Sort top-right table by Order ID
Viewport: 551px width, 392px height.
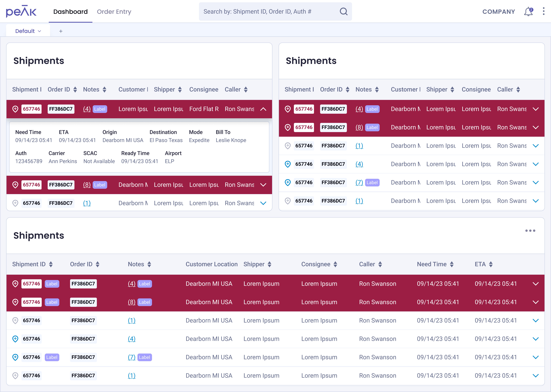coord(347,90)
